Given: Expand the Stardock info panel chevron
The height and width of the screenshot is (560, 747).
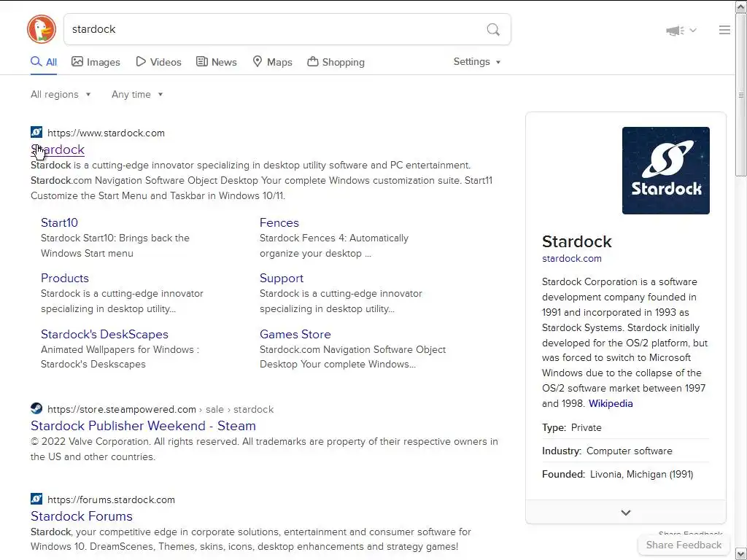Looking at the screenshot, I should click(x=625, y=513).
